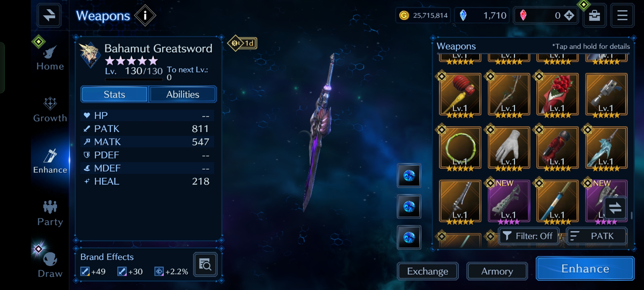Image resolution: width=644 pixels, height=290 pixels.
Task: Add red crystals with plus icon
Action: click(x=569, y=15)
